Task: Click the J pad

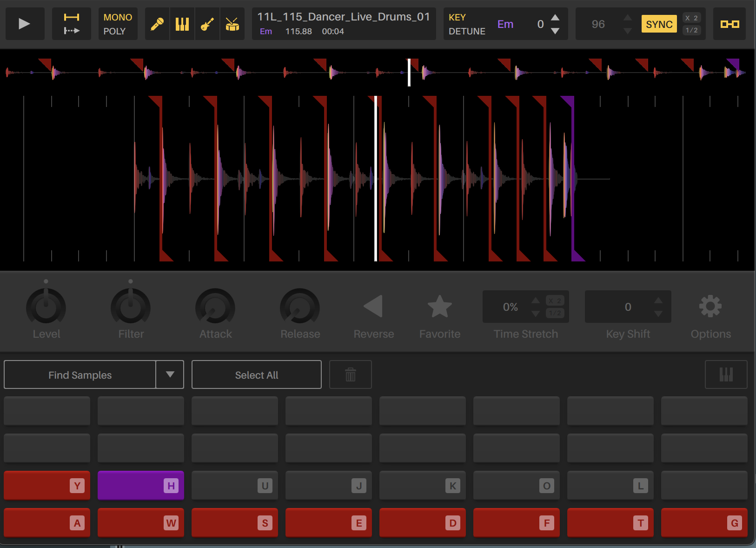Action: pyautogui.click(x=329, y=486)
